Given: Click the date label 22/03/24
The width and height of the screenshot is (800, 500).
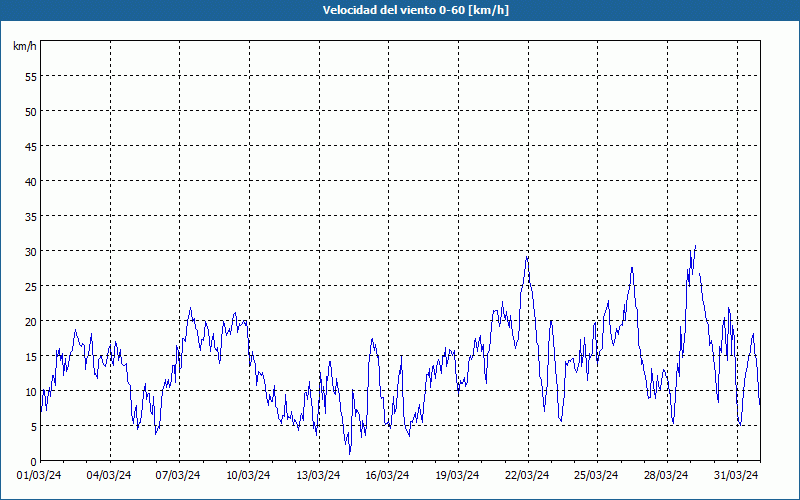Looking at the screenshot, I should pos(527,475).
